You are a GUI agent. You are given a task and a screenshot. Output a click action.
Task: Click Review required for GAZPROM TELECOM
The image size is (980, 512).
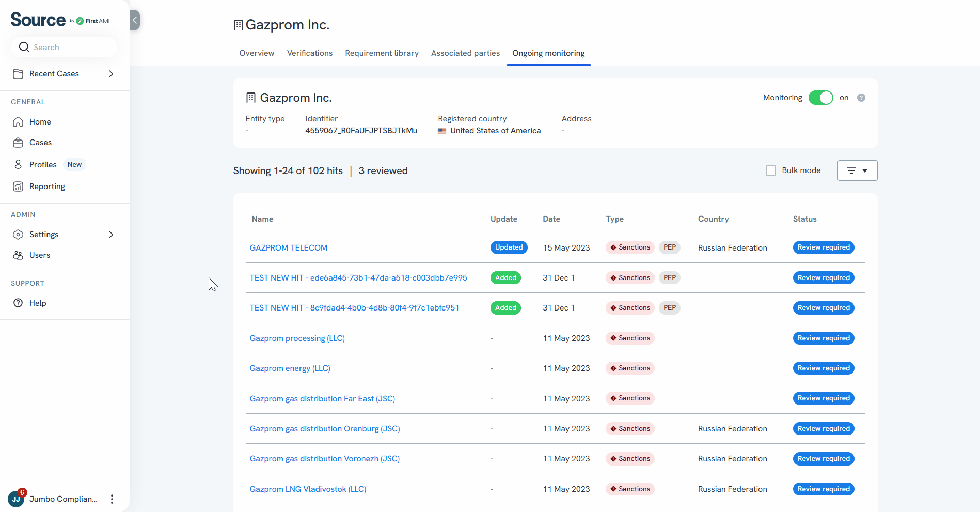click(824, 247)
